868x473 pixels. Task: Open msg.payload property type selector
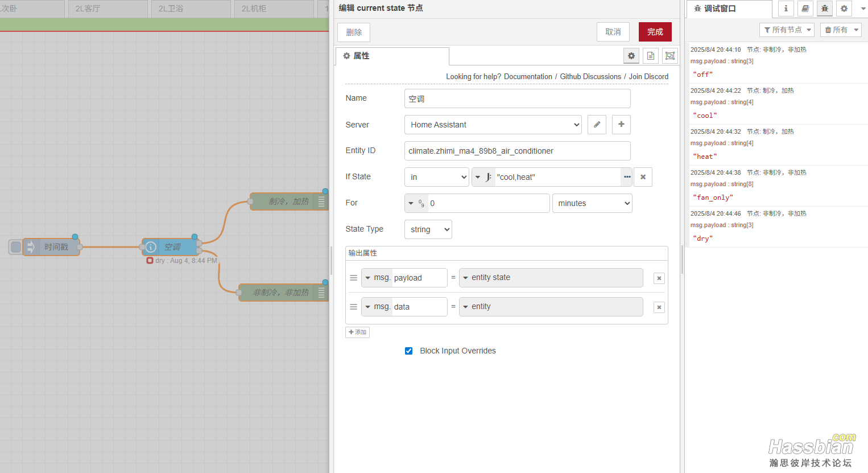click(377, 278)
